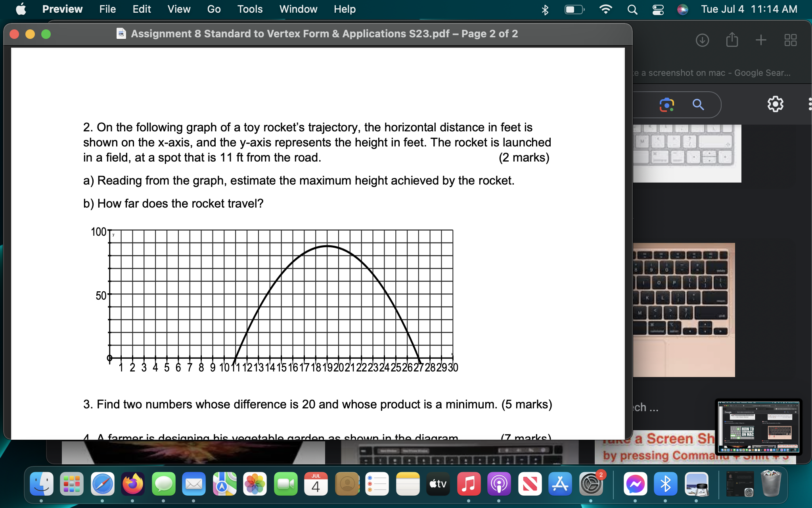The image size is (812, 508).
Task: Click the download icon above the search results
Action: coord(703,39)
